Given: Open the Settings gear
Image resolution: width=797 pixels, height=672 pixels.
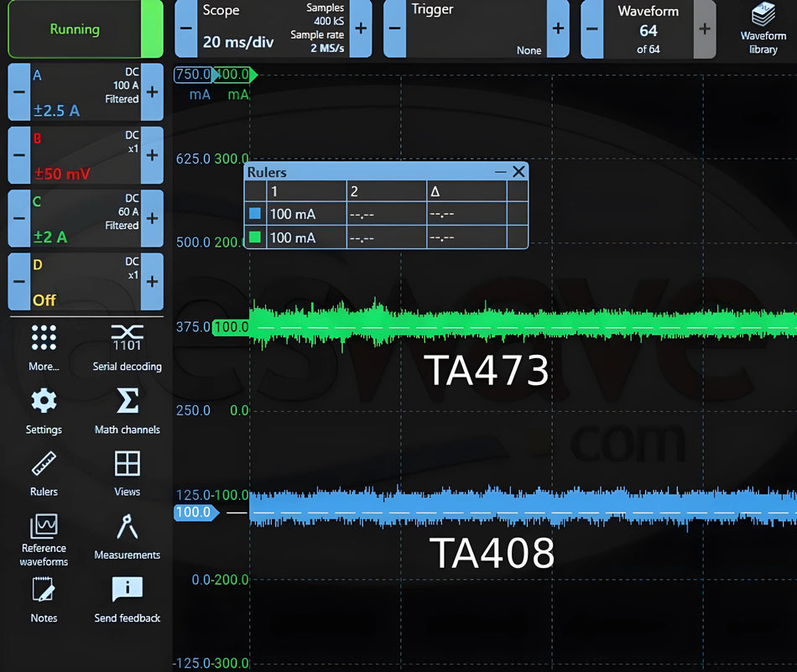Looking at the screenshot, I should point(44,411).
